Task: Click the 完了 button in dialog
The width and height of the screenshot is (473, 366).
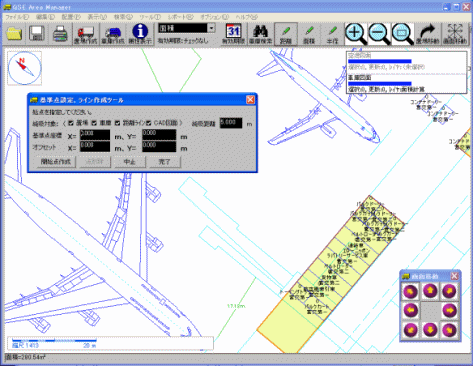Action: (165, 162)
